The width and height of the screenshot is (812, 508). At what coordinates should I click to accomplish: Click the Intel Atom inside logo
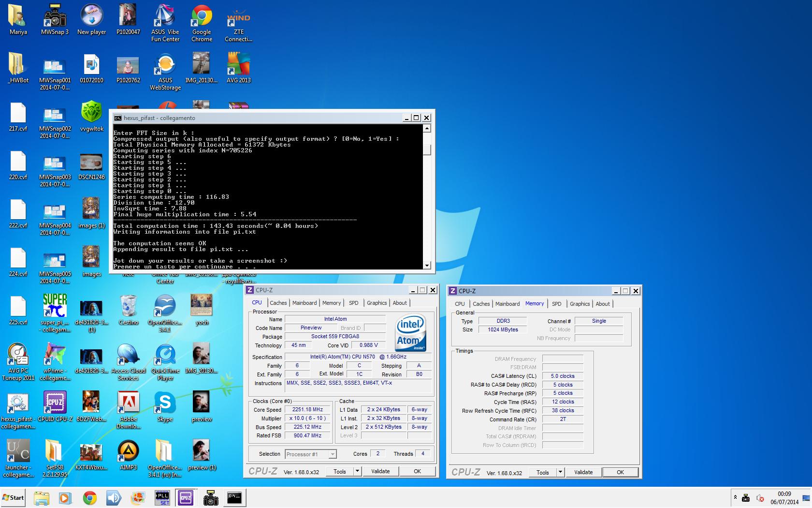[x=411, y=333]
